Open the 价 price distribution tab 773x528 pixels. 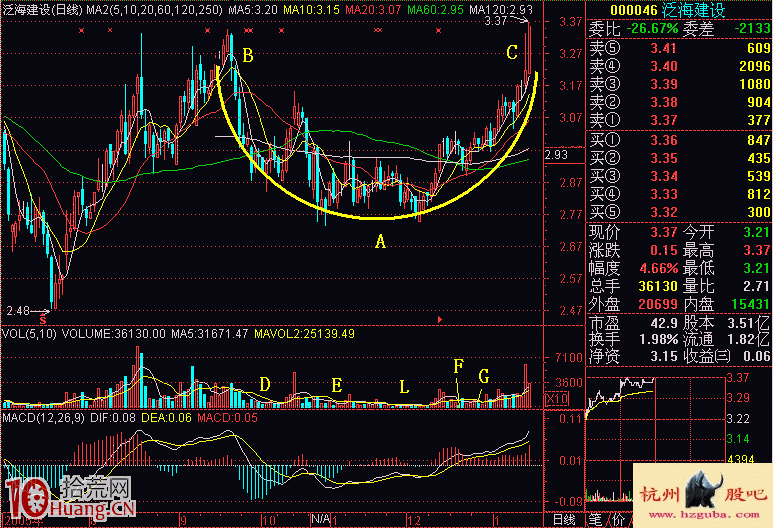click(618, 519)
